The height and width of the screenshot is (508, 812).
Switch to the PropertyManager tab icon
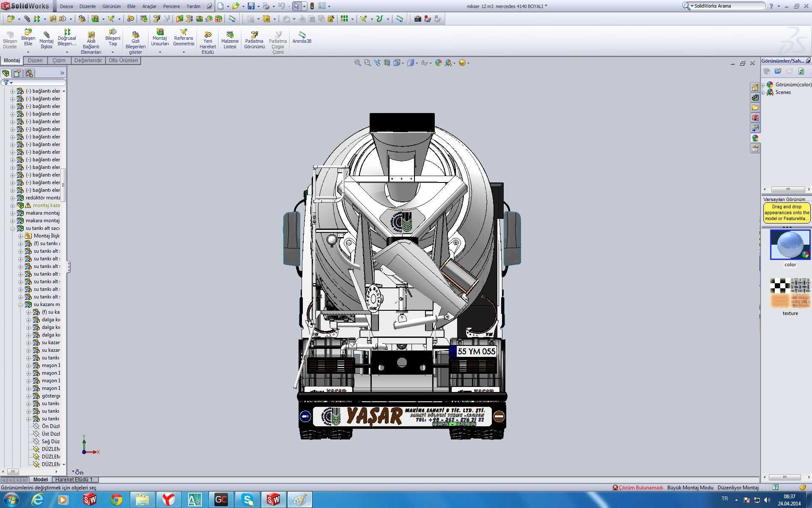(x=17, y=73)
